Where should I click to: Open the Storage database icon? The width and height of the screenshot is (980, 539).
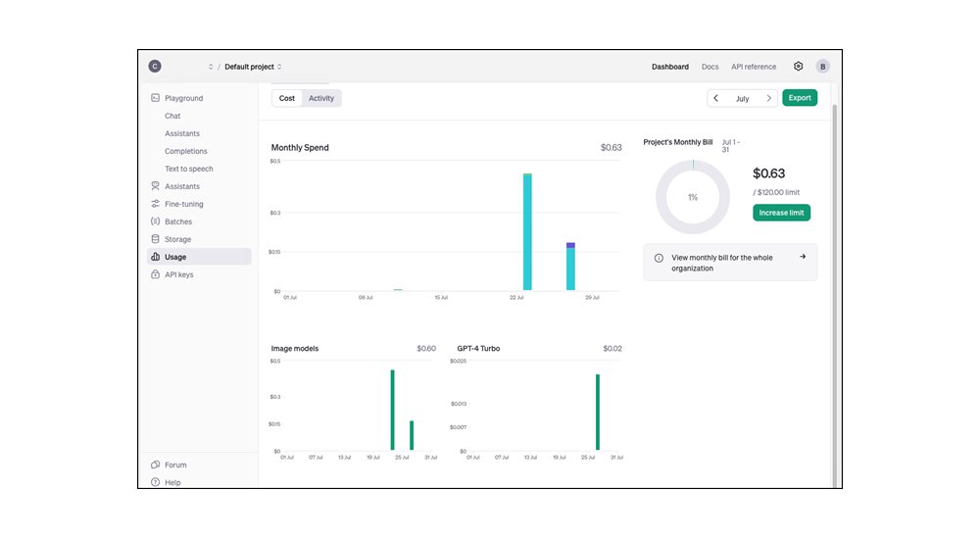point(155,239)
